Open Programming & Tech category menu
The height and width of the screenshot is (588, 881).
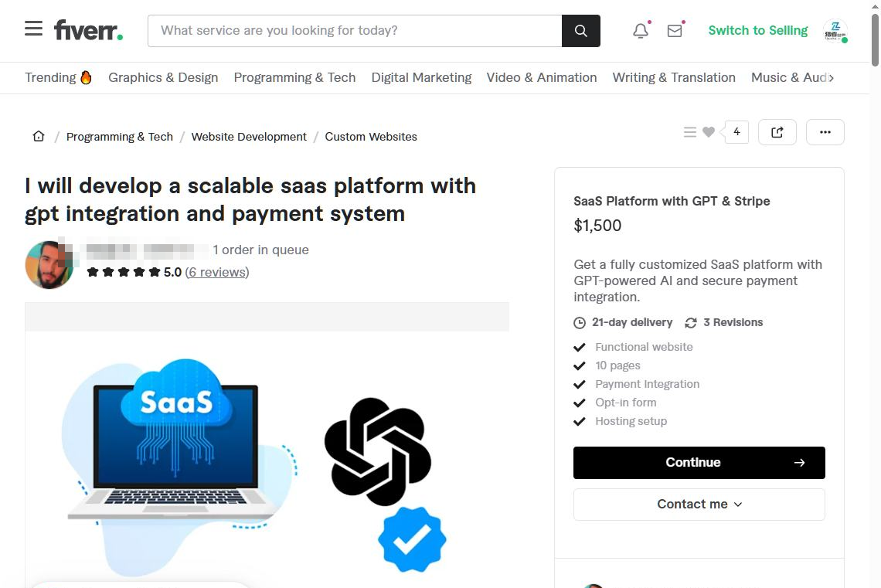pyautogui.click(x=294, y=77)
